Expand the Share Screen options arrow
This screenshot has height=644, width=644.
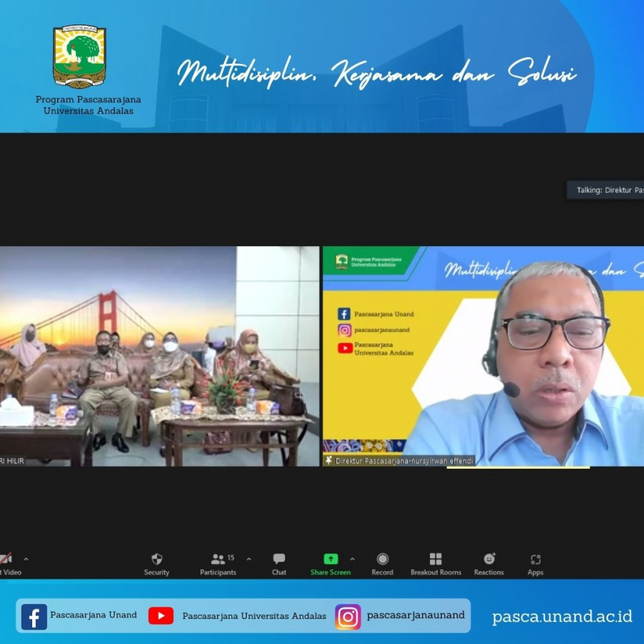click(x=352, y=559)
